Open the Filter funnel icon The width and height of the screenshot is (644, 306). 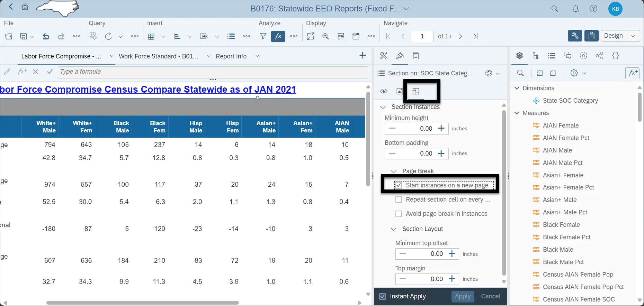pyautogui.click(x=263, y=36)
